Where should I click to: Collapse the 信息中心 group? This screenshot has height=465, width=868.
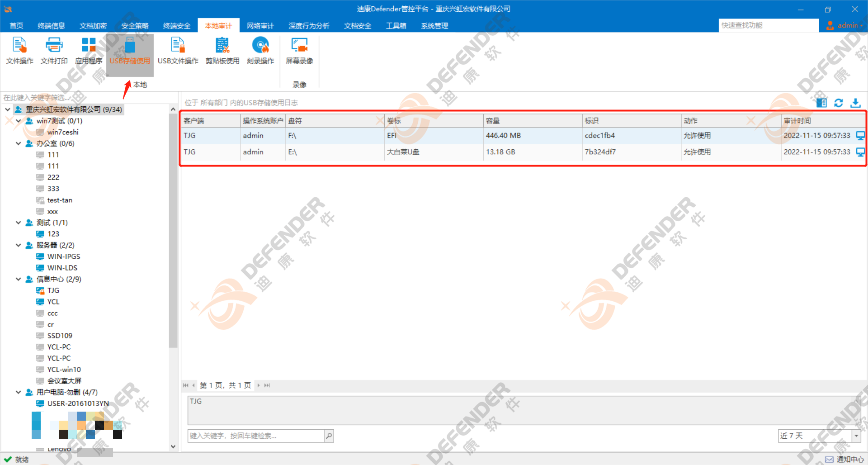[x=19, y=279]
